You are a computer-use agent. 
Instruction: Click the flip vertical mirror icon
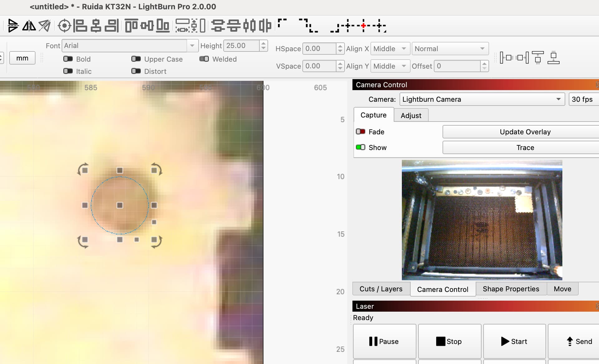13,26
